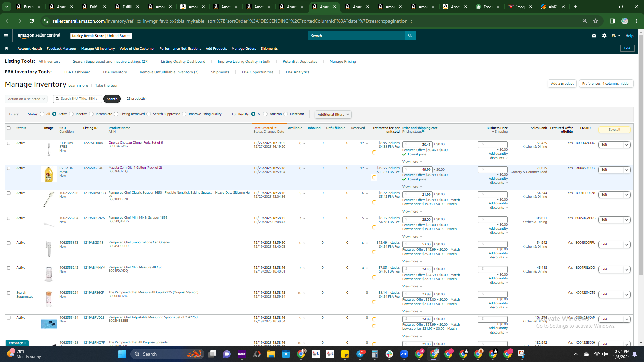Open the Action on 0 selected dropdown
The height and width of the screenshot is (362, 644).
[x=26, y=99]
